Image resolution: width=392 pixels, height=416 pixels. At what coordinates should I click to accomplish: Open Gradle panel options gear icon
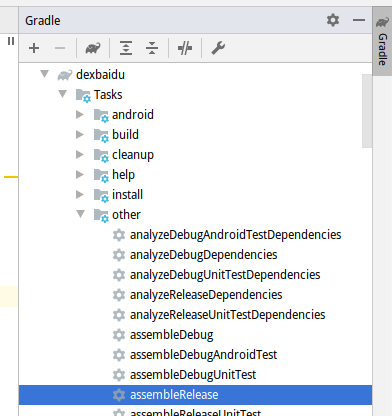click(333, 20)
